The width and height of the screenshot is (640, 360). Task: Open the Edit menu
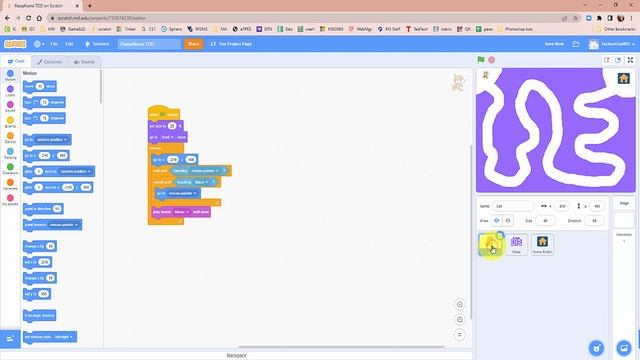tap(69, 44)
